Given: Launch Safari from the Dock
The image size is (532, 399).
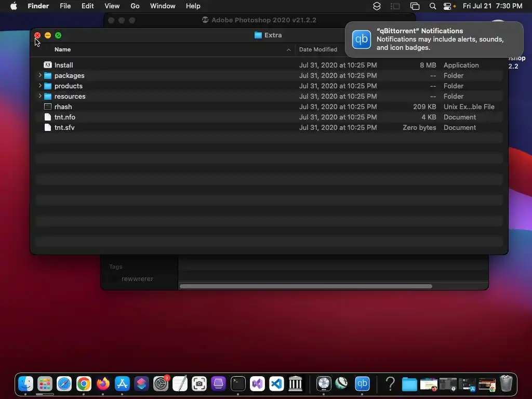Looking at the screenshot, I should click(64, 384).
